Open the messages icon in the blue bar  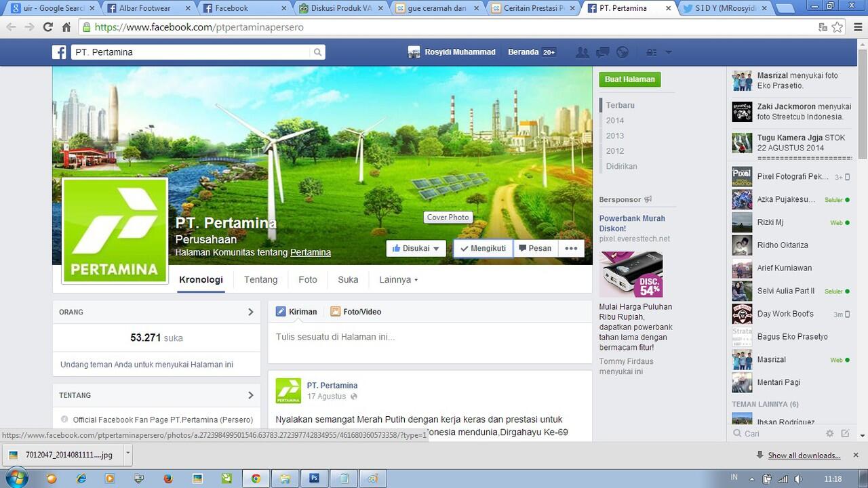pos(602,52)
